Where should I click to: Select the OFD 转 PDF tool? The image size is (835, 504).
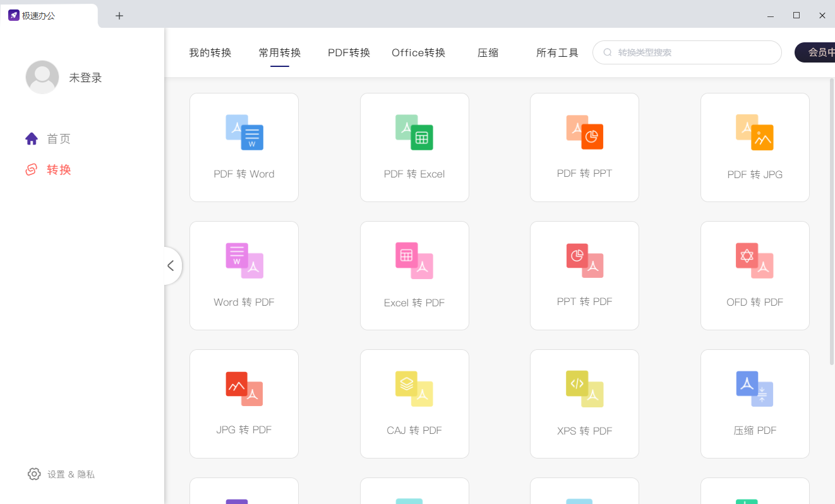tap(755, 275)
